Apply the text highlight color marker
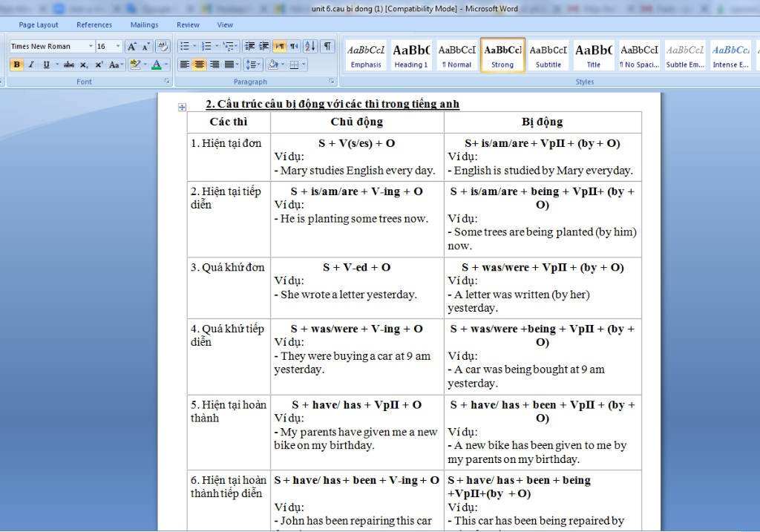Screen dimensions: 760x532 pyautogui.click(x=135, y=65)
